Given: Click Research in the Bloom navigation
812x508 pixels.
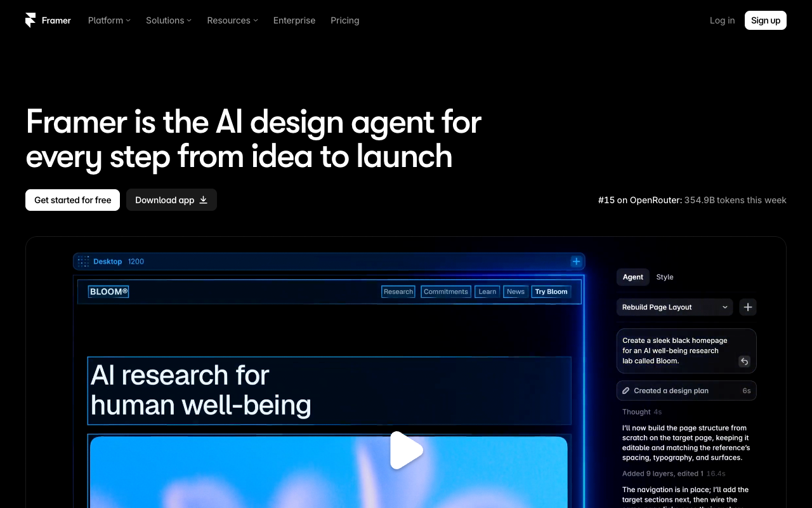Looking at the screenshot, I should point(398,291).
